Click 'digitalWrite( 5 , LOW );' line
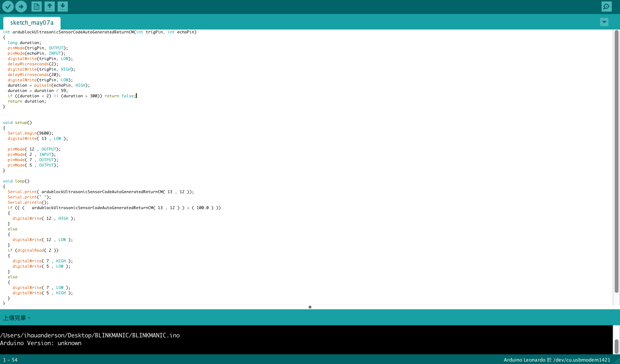The image size is (620, 364). pyautogui.click(x=41, y=266)
